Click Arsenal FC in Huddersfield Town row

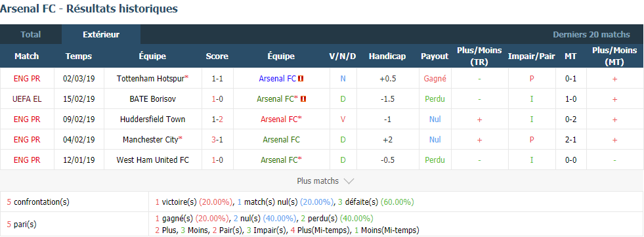coord(279,119)
